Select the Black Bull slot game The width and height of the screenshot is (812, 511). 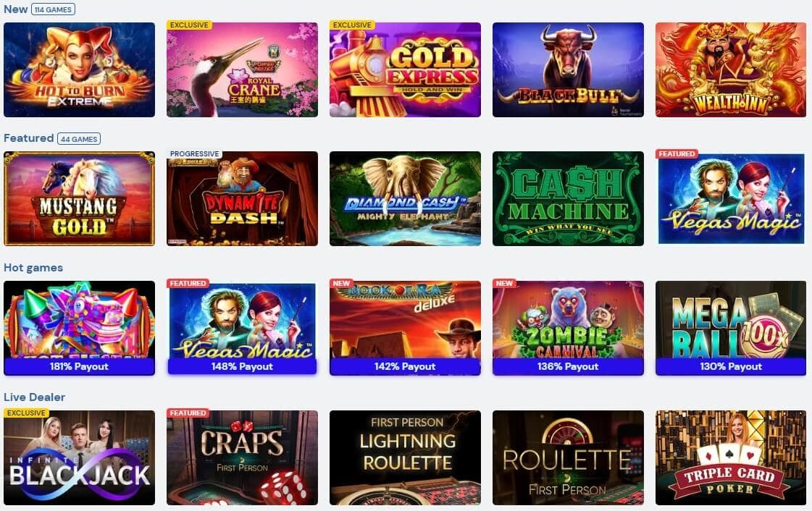568,69
